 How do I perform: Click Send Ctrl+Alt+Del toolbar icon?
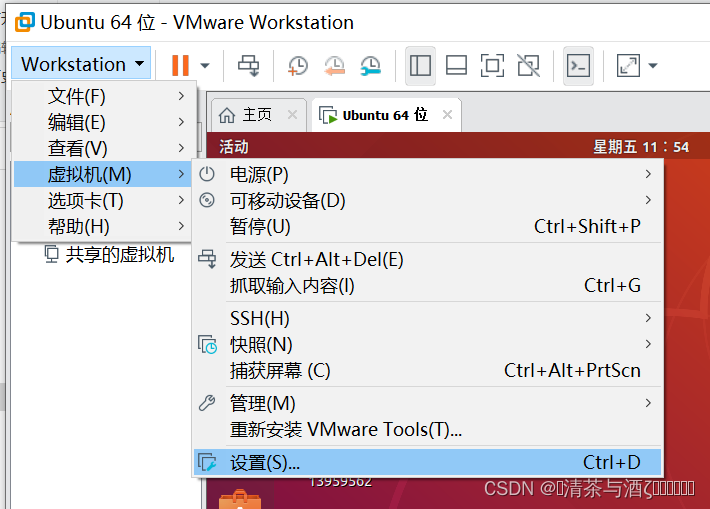tap(249, 66)
